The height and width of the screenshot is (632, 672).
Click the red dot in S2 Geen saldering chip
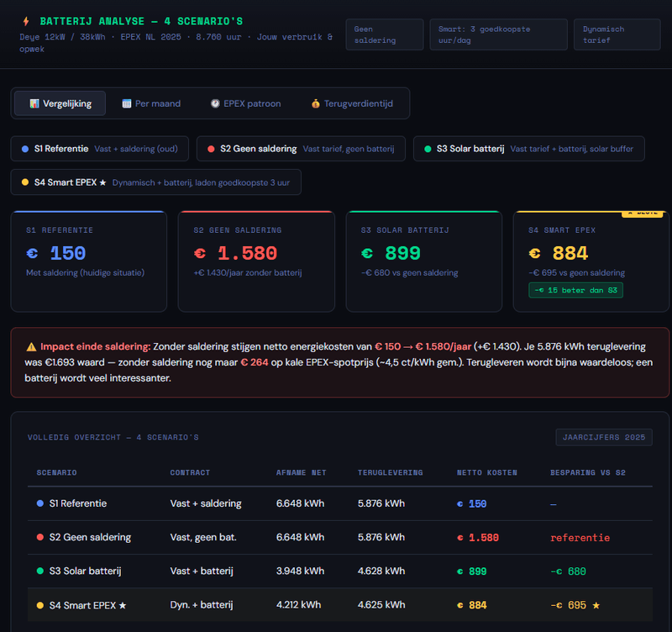tap(211, 149)
